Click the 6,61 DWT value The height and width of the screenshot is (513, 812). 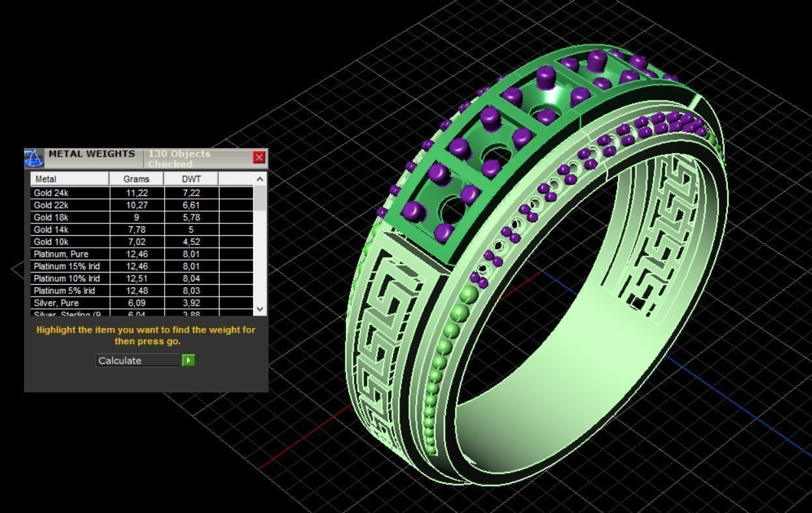[191, 205]
